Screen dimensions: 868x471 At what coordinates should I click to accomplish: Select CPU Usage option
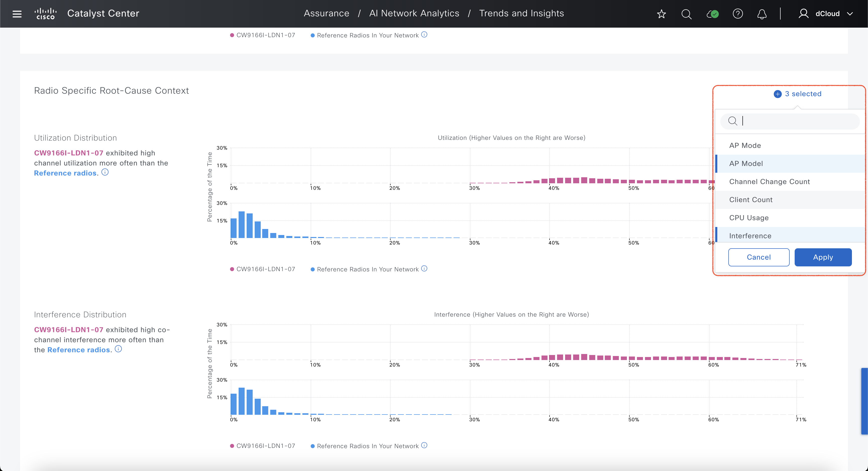click(790, 218)
